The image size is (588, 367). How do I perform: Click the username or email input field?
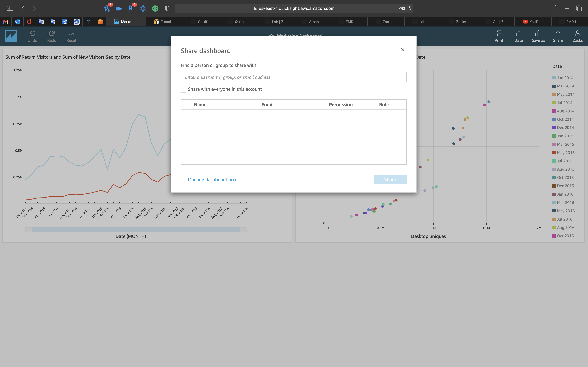293,77
